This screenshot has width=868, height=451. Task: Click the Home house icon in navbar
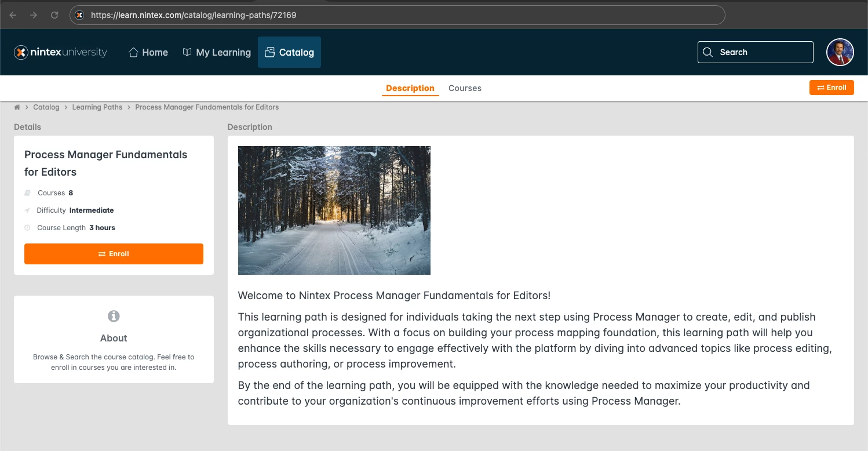coord(133,52)
